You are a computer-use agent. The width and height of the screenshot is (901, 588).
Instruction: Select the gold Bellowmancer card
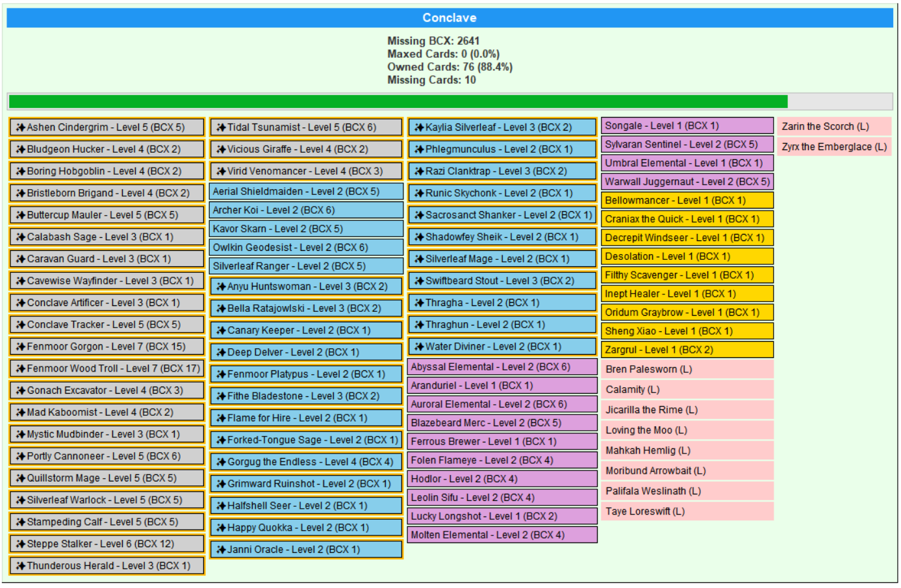[x=688, y=201]
